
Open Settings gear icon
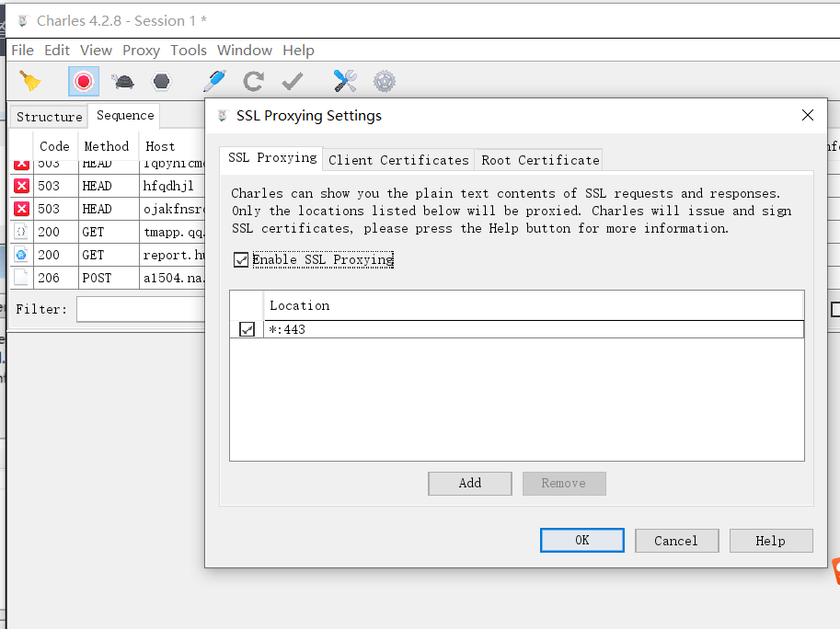385,81
